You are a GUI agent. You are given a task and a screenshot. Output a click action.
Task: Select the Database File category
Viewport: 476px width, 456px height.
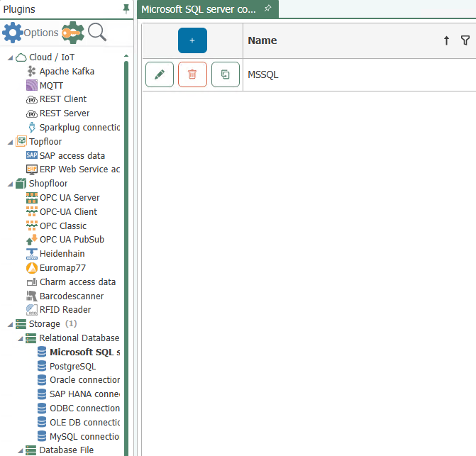67,450
